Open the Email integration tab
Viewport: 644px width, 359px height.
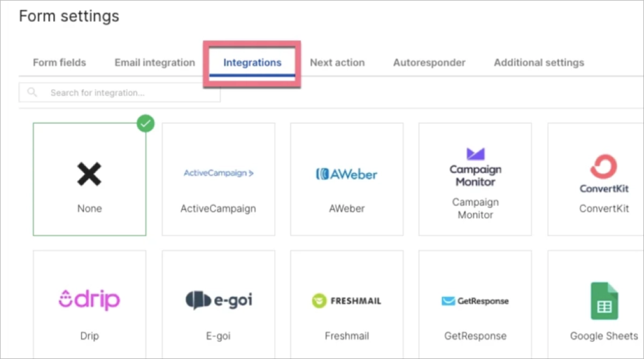pos(154,62)
